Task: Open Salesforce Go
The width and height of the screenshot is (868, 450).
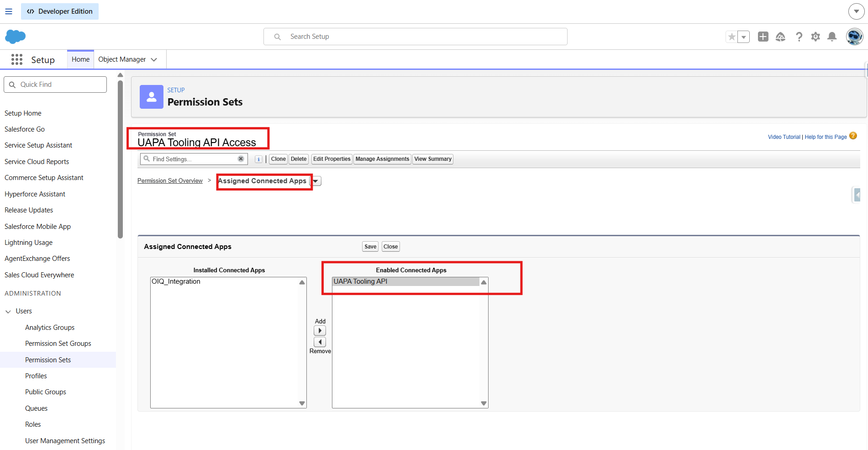Action: 25,129
